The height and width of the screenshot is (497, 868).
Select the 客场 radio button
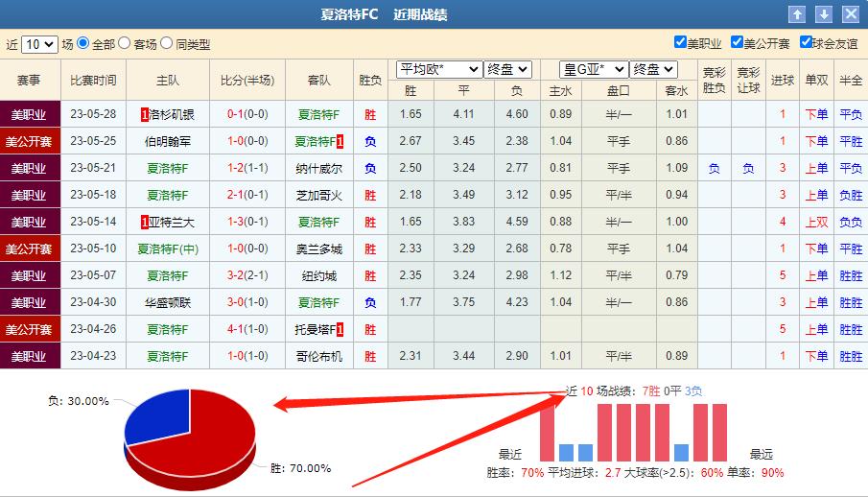tap(125, 42)
